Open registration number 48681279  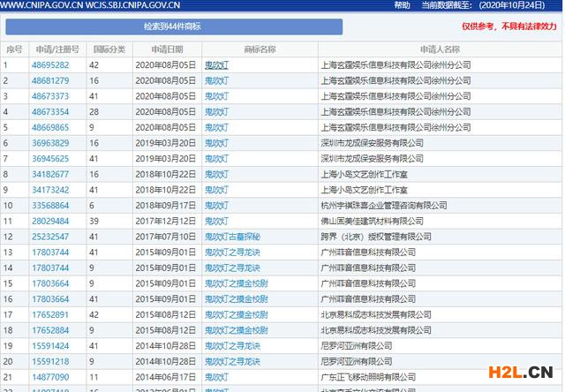50,80
